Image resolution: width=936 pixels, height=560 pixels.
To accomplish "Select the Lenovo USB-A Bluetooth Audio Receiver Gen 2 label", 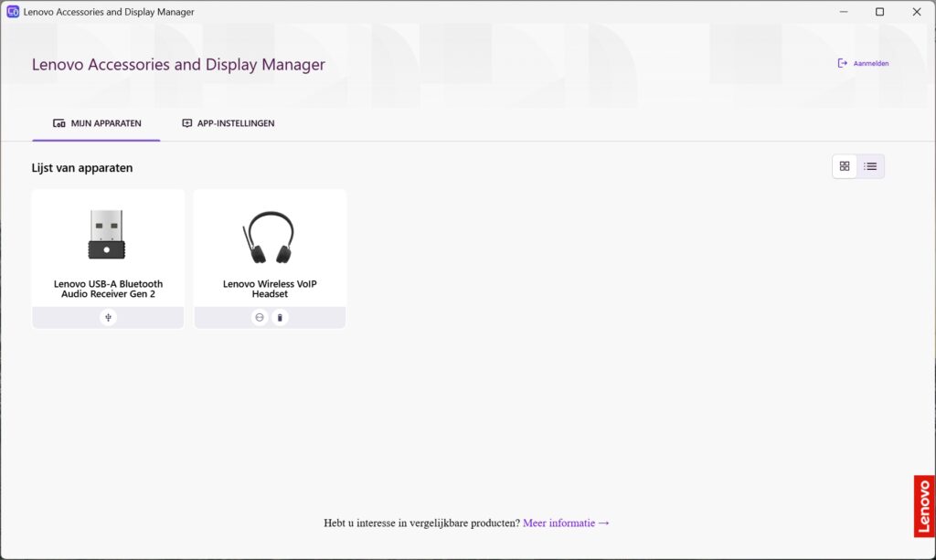I will click(x=108, y=289).
